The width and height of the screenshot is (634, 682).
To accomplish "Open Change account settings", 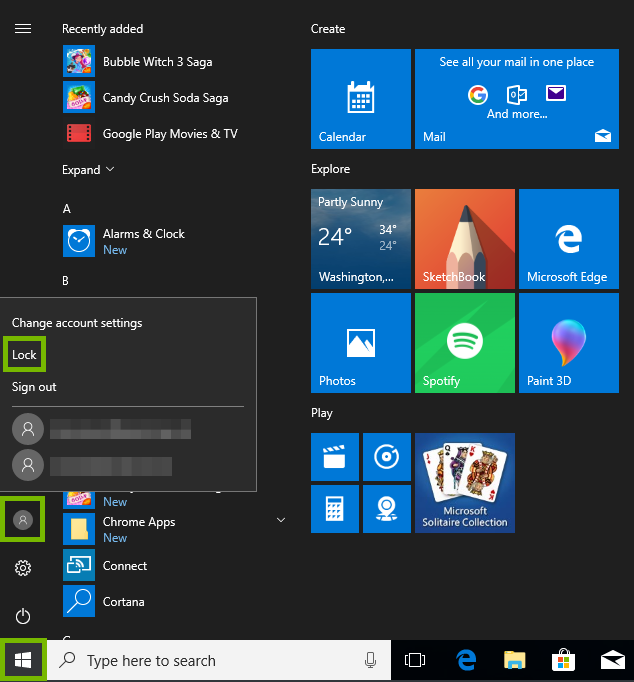I will pyautogui.click(x=77, y=323).
